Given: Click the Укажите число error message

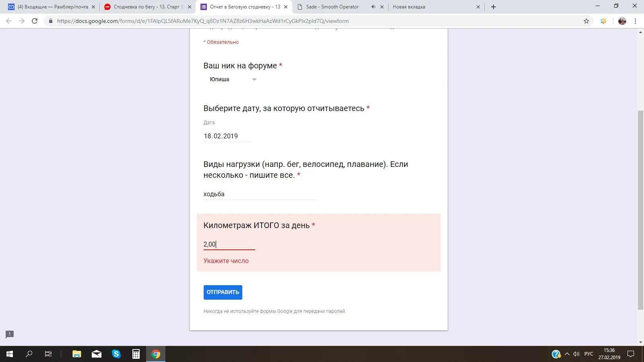Looking at the screenshot, I should (226, 261).
